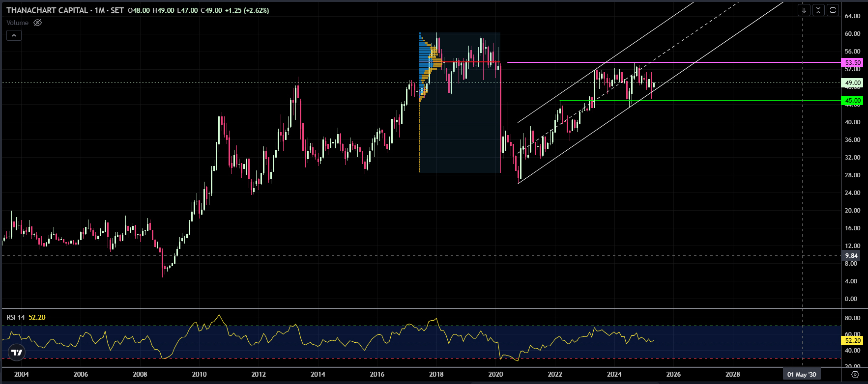Click the 9.84 crosshair price label

pos(851,255)
